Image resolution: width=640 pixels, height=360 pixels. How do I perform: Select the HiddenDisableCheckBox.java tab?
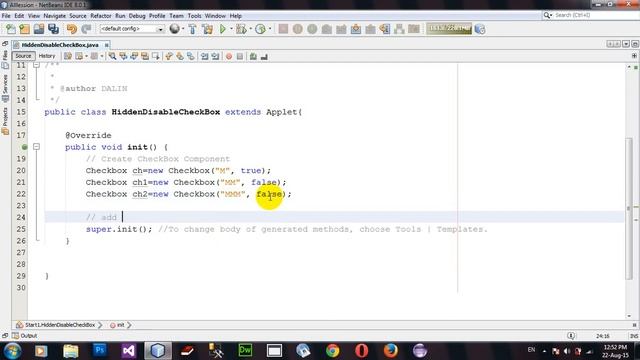tap(60, 45)
